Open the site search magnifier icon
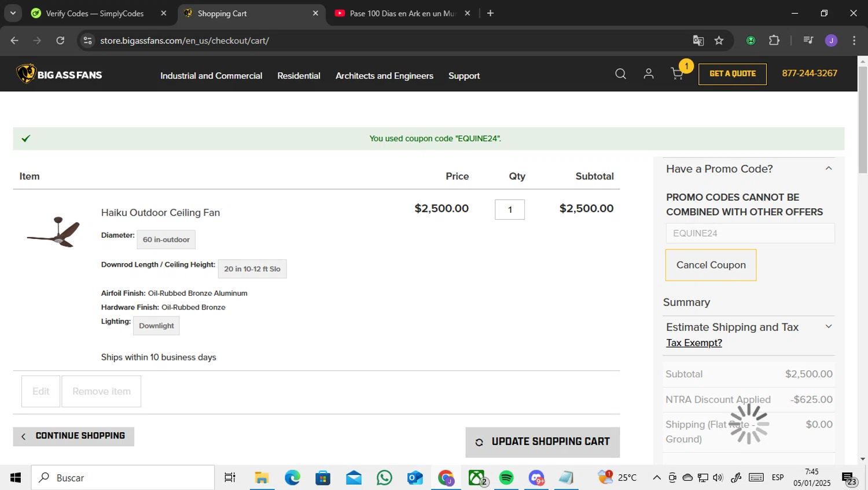868x490 pixels. coord(620,73)
